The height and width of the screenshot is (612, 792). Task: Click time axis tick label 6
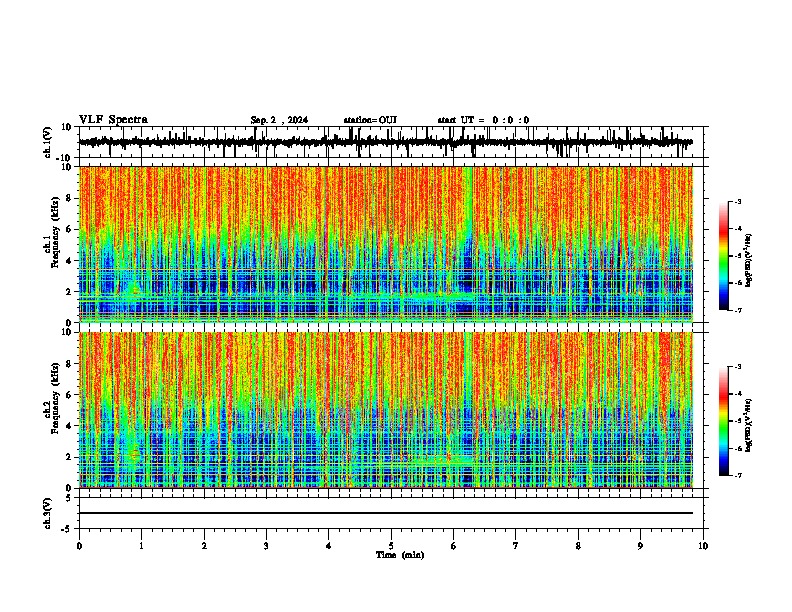coord(454,546)
